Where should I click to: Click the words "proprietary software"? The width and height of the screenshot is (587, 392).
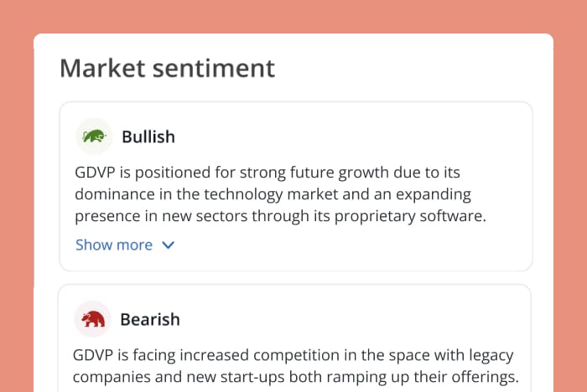point(414,216)
